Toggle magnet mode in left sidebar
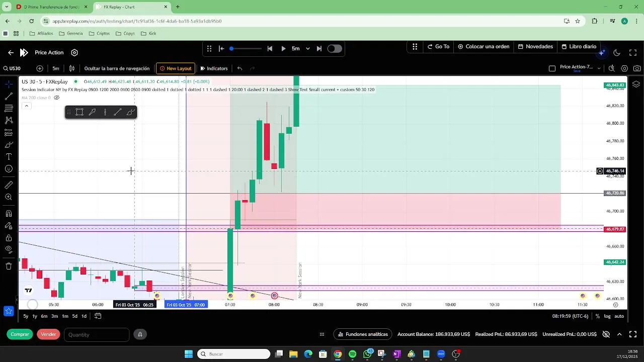Viewport: 644px width, 362px height. pos(9,214)
